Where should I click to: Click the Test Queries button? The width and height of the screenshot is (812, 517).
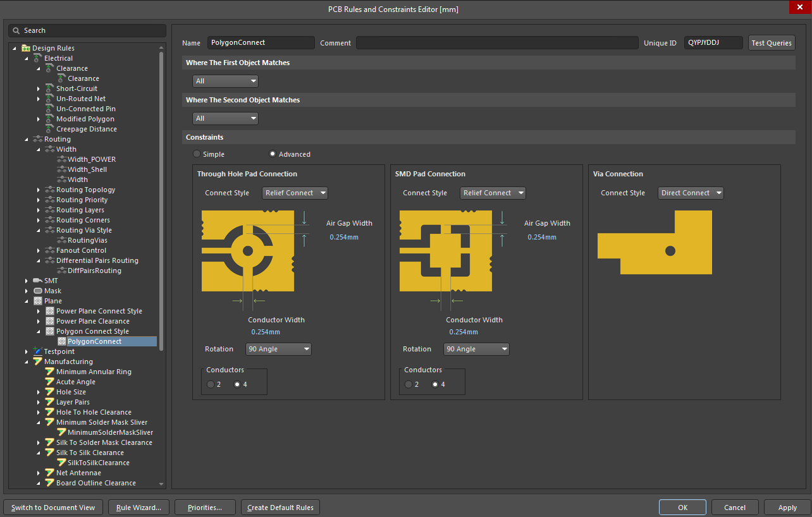pyautogui.click(x=772, y=42)
